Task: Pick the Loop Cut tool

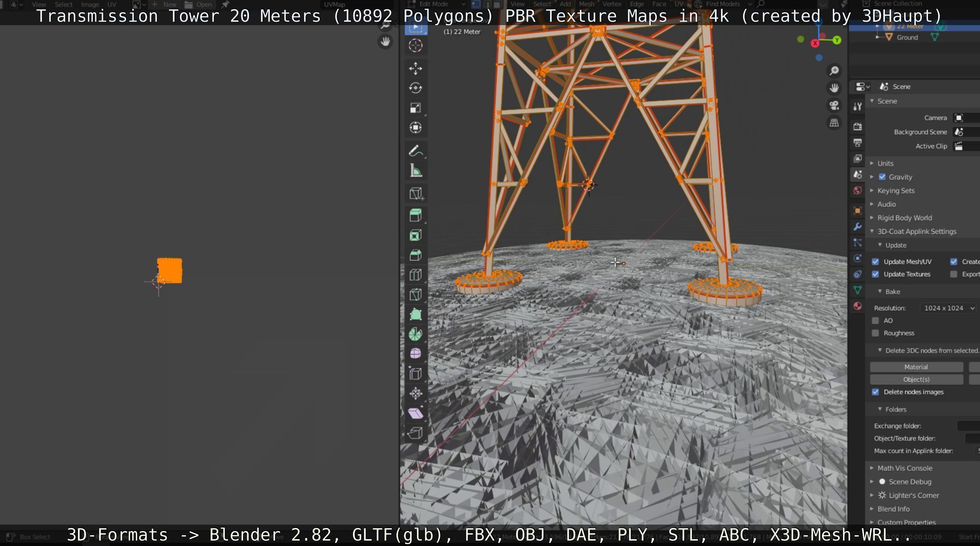Action: tap(416, 275)
